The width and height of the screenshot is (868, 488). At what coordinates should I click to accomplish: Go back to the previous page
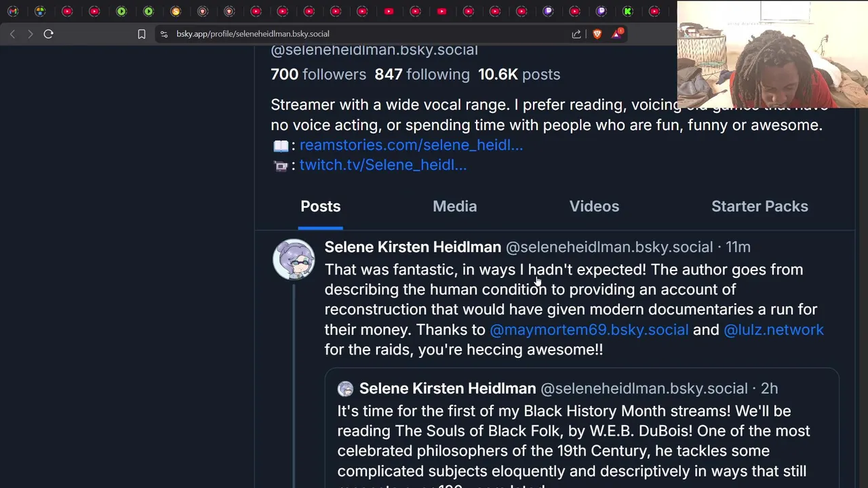point(12,34)
